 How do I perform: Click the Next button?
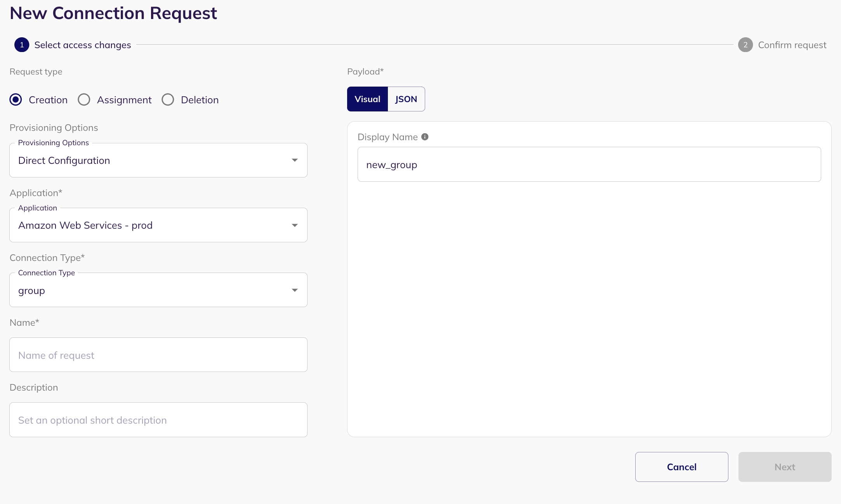click(785, 467)
